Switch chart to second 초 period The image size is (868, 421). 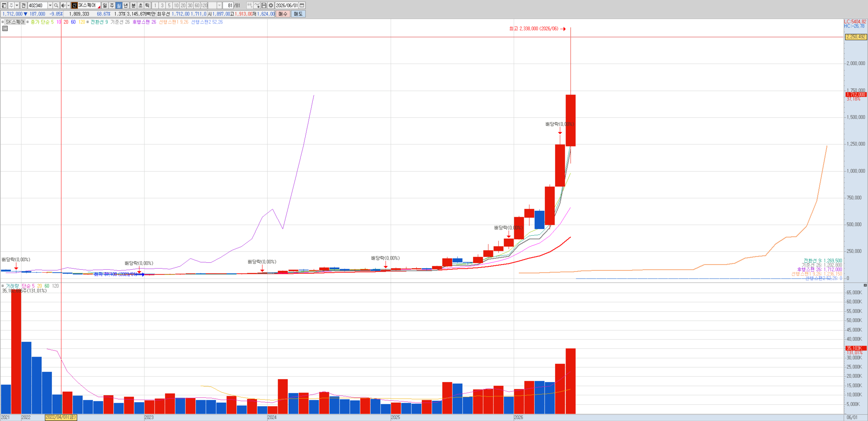[140, 5]
